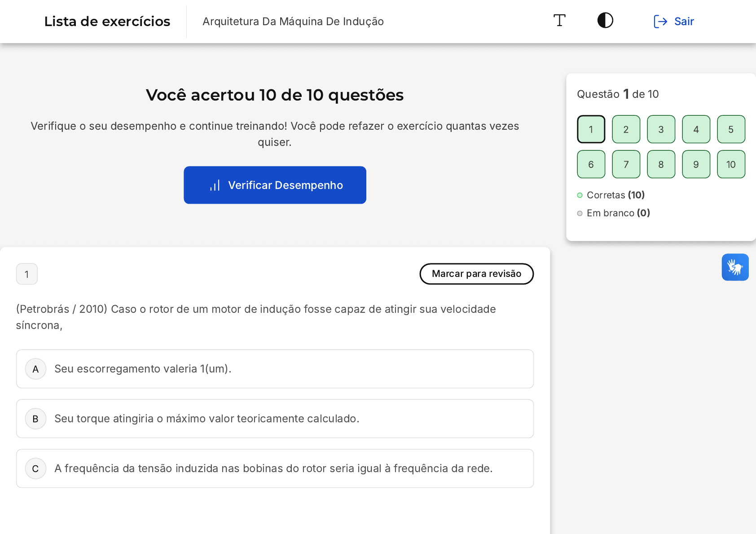This screenshot has width=756, height=534.
Task: Open the sign language accessibility widget
Action: (735, 267)
